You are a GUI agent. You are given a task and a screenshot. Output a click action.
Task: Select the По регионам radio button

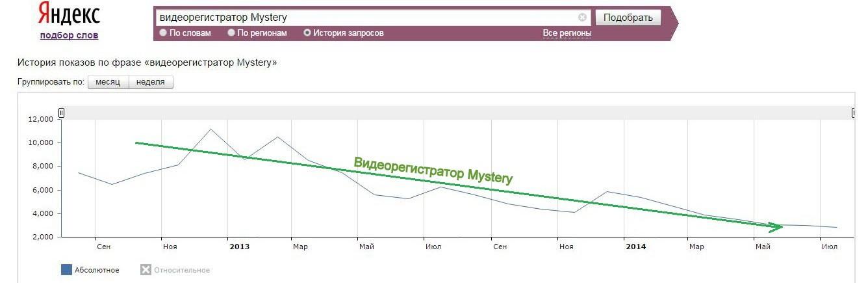click(231, 33)
